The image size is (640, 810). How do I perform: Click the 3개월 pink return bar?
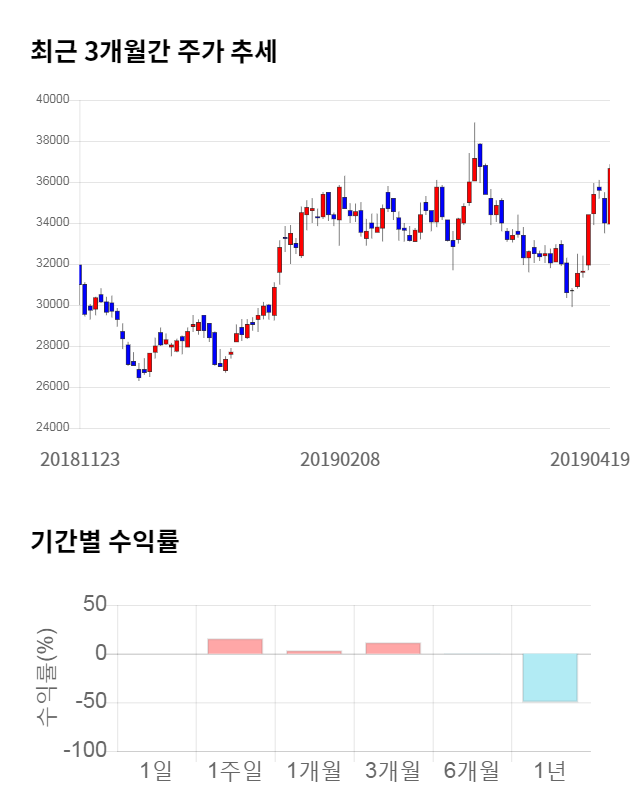tap(393, 648)
